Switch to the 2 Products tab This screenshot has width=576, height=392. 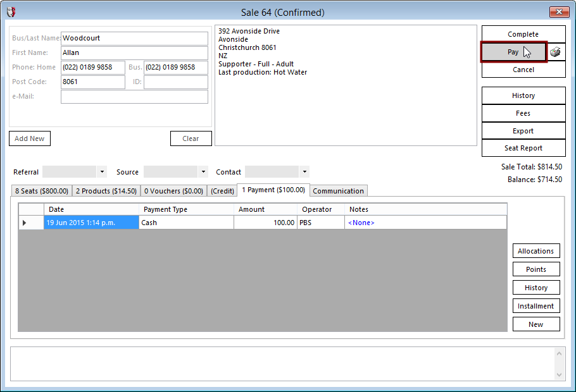point(106,191)
